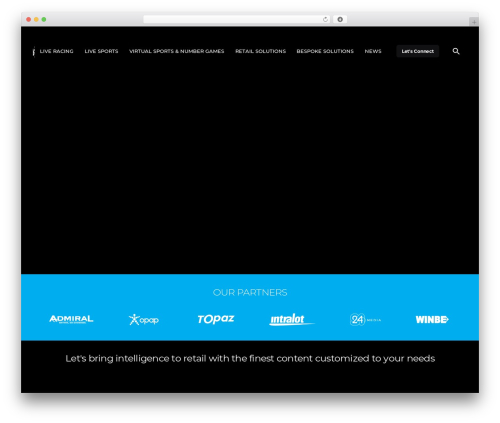Go to Virtual Sports & Number Games

[x=177, y=51]
